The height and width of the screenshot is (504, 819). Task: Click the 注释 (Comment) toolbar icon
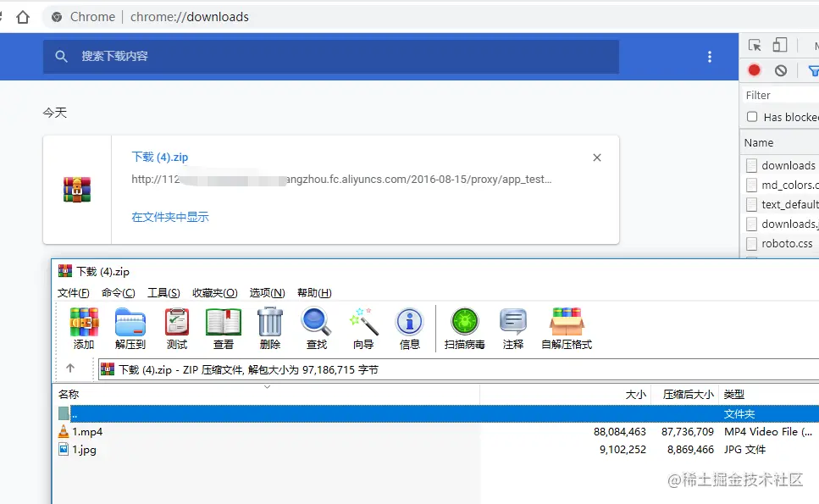[x=513, y=328]
